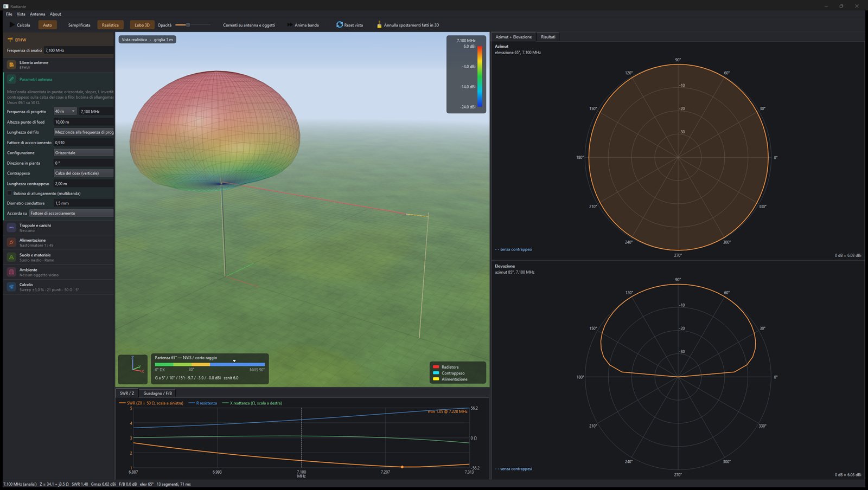Enable Bobina di allungamento (multibanda) checkbox
Viewport: 868px width, 490px height.
[9, 193]
